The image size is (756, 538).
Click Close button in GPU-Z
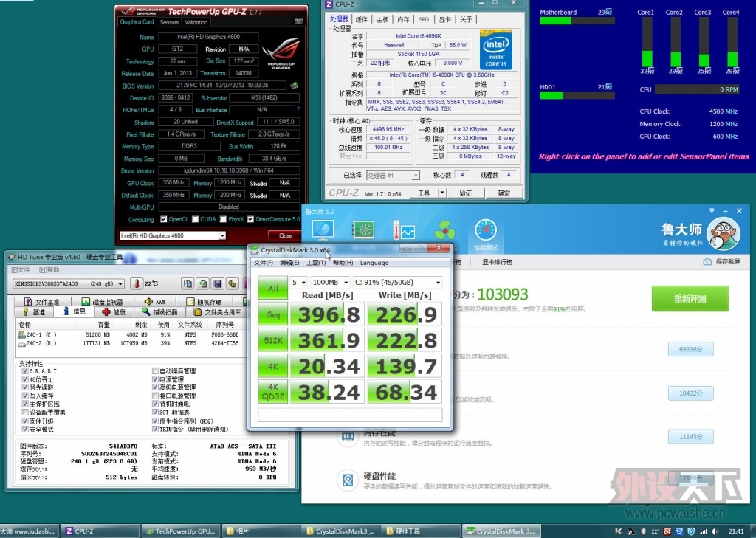pyautogui.click(x=286, y=235)
